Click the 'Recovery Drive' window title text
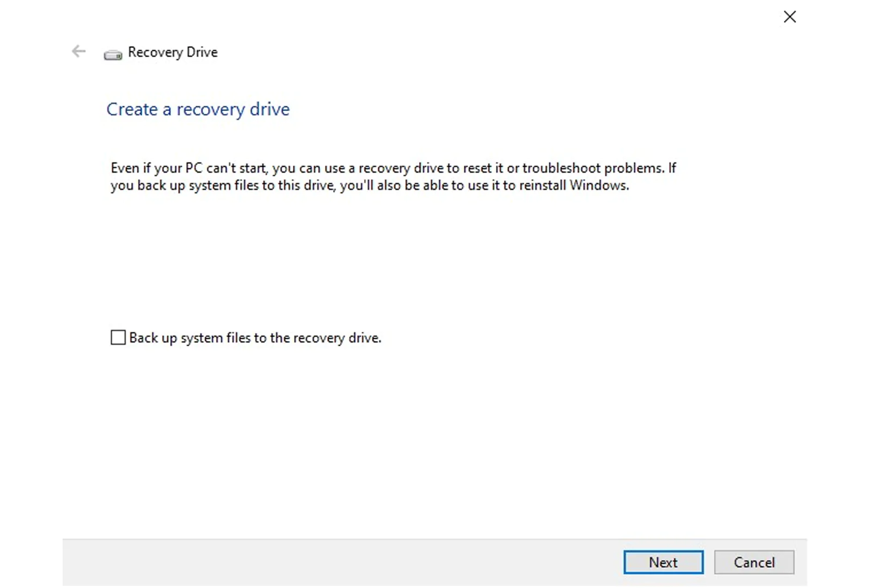This screenshot has width=871, height=588. pyautogui.click(x=173, y=52)
